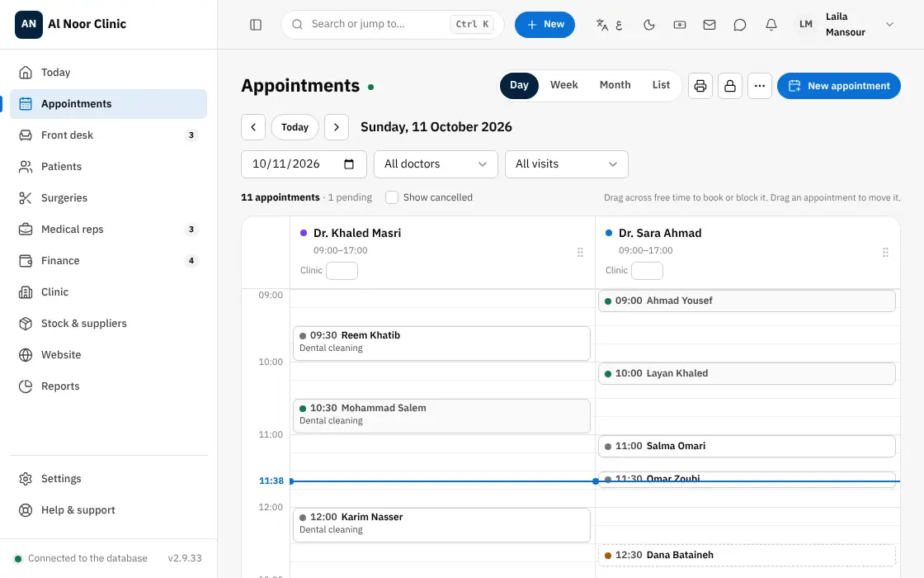Open the mail inbox icon

pos(709,25)
